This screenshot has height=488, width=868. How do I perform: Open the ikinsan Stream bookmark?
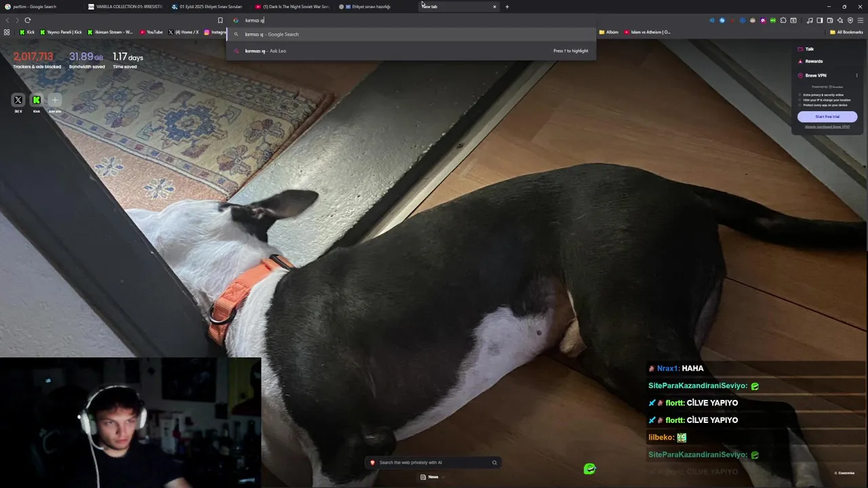coord(110,32)
